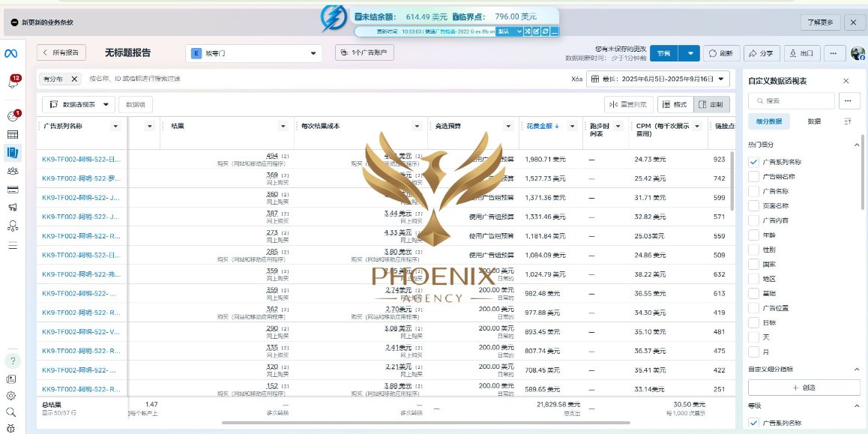The image size is (868, 434).
Task: Open the 数据透视表 dropdown
Action: (79, 105)
